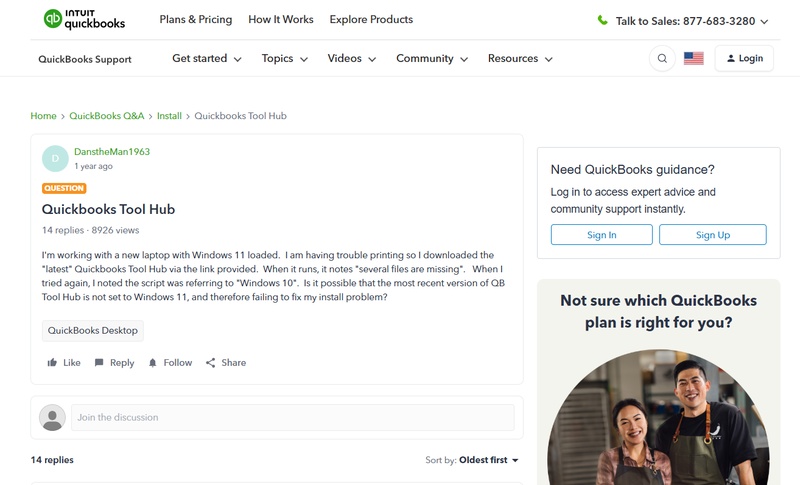The image size is (800, 485).
Task: Open the Community dropdown
Action: click(432, 59)
